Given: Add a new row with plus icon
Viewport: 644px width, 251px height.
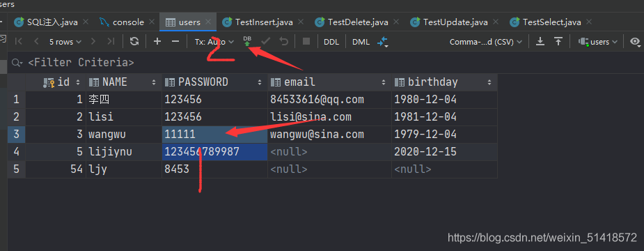Looking at the screenshot, I should 157,41.
